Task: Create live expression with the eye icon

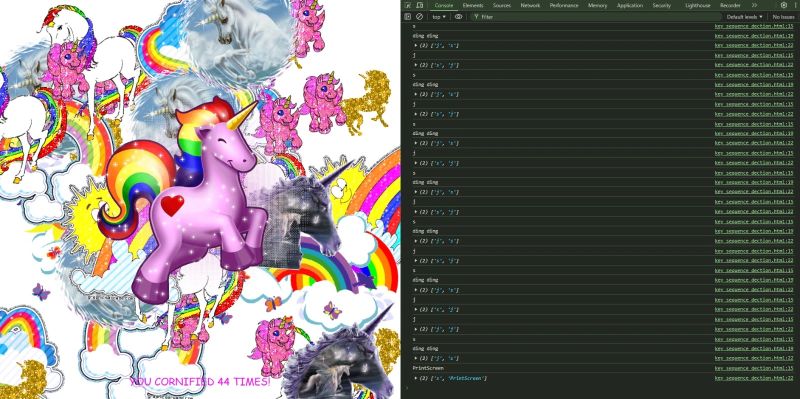Action: (x=459, y=17)
